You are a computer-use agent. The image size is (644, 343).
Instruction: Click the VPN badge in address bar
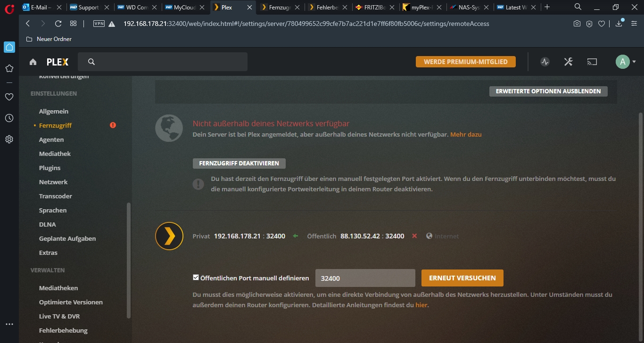click(x=99, y=24)
